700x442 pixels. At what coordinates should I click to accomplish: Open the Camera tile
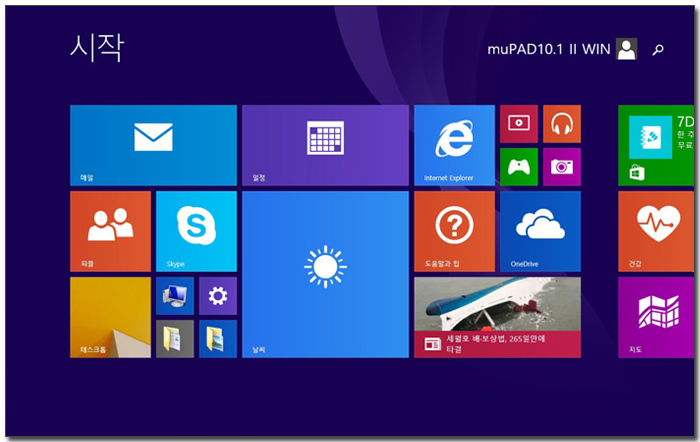coord(562,167)
